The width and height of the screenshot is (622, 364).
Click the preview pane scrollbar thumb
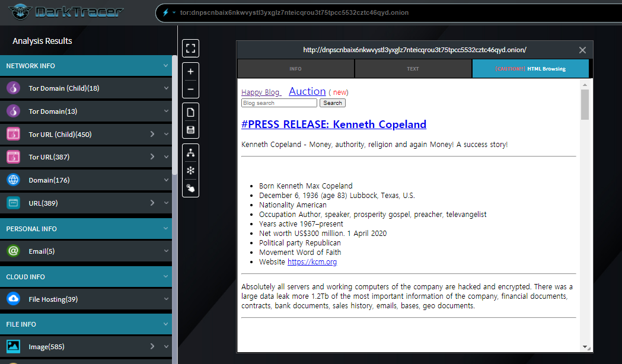[585, 104]
